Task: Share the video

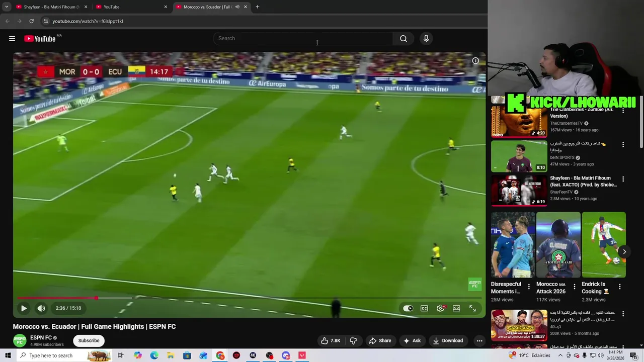Action: [380, 340]
